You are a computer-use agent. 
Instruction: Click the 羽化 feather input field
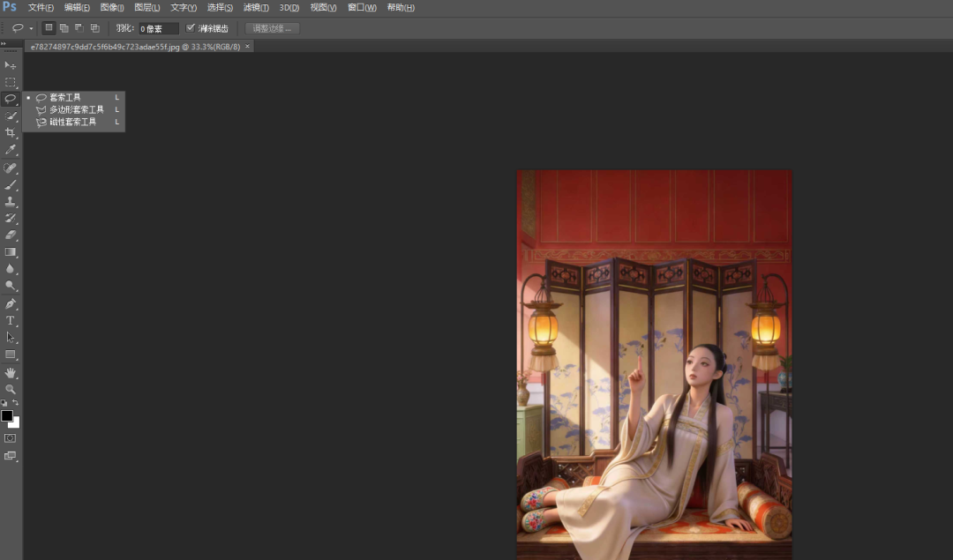click(159, 28)
